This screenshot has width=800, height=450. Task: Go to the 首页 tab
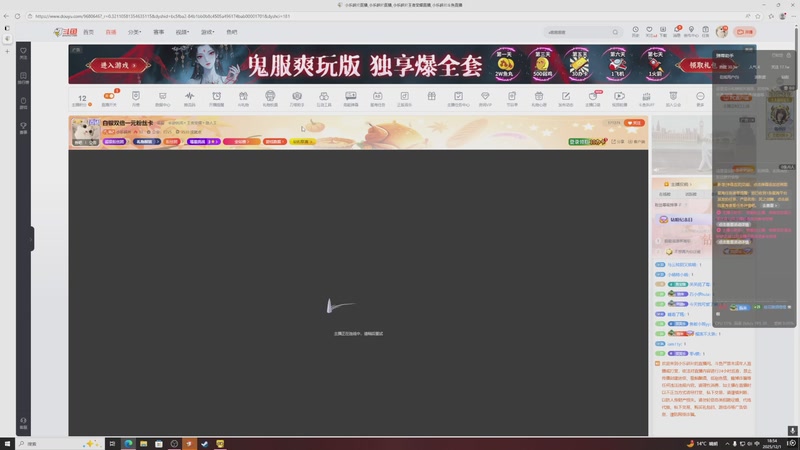pos(88,32)
